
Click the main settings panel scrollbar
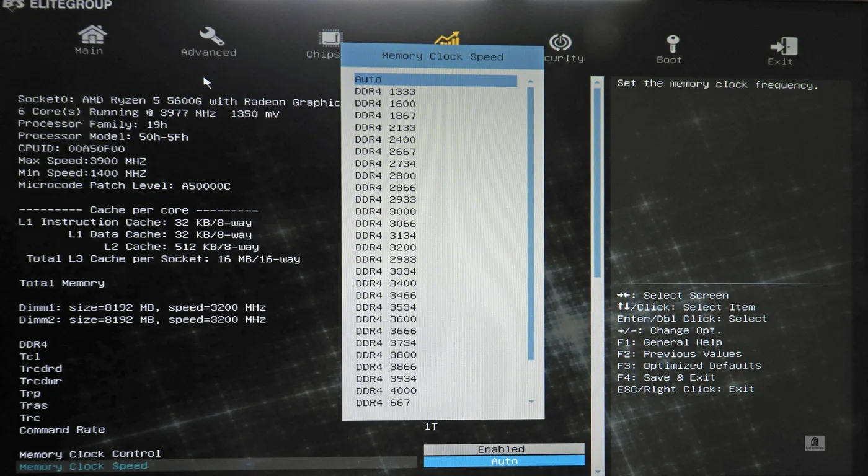pos(597,183)
